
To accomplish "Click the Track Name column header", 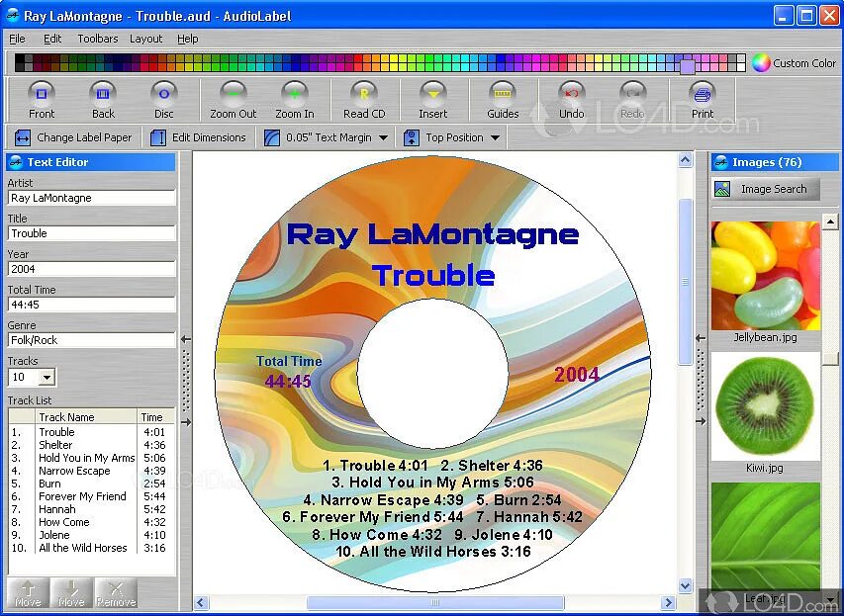I will pyautogui.click(x=85, y=417).
